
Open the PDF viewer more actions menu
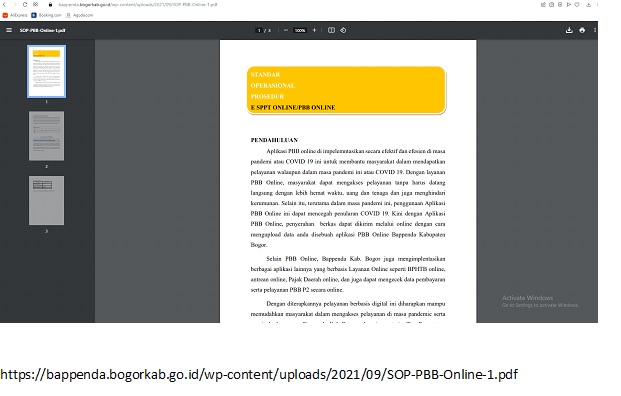tap(594, 30)
